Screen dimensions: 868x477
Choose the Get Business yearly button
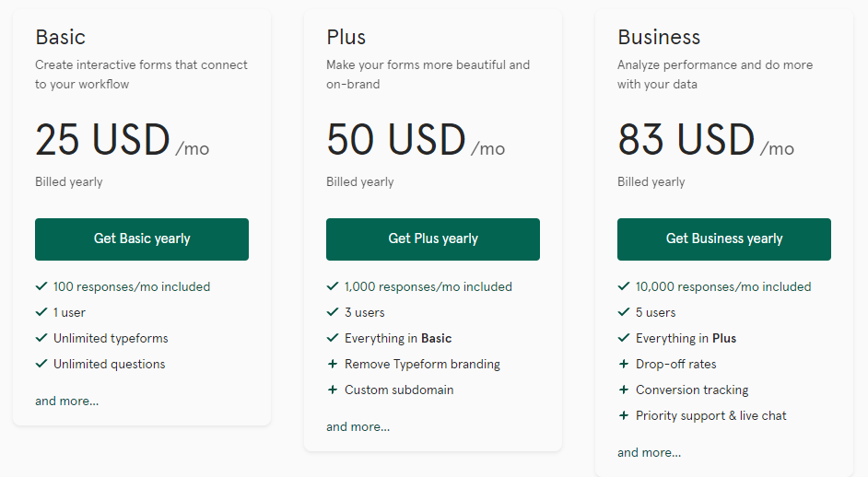pyautogui.click(x=724, y=239)
